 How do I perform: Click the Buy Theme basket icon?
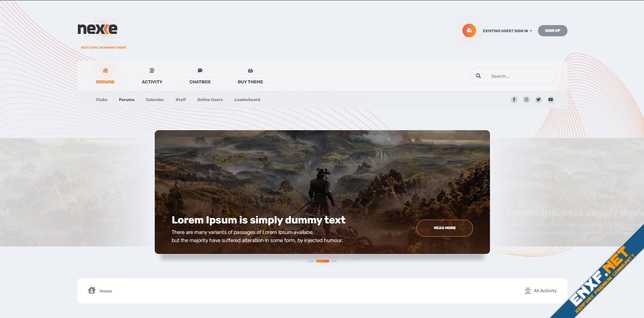[250, 71]
